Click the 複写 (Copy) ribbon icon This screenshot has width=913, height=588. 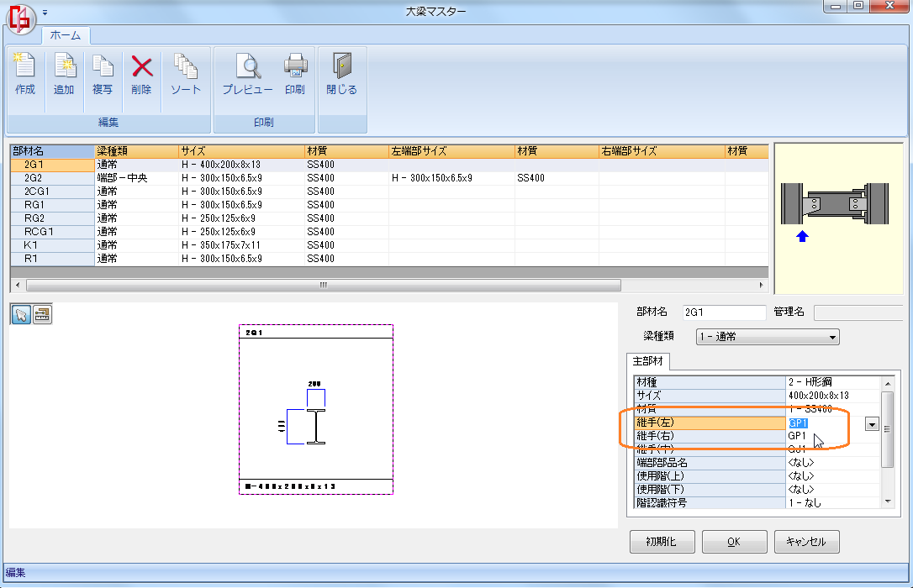coord(103,74)
